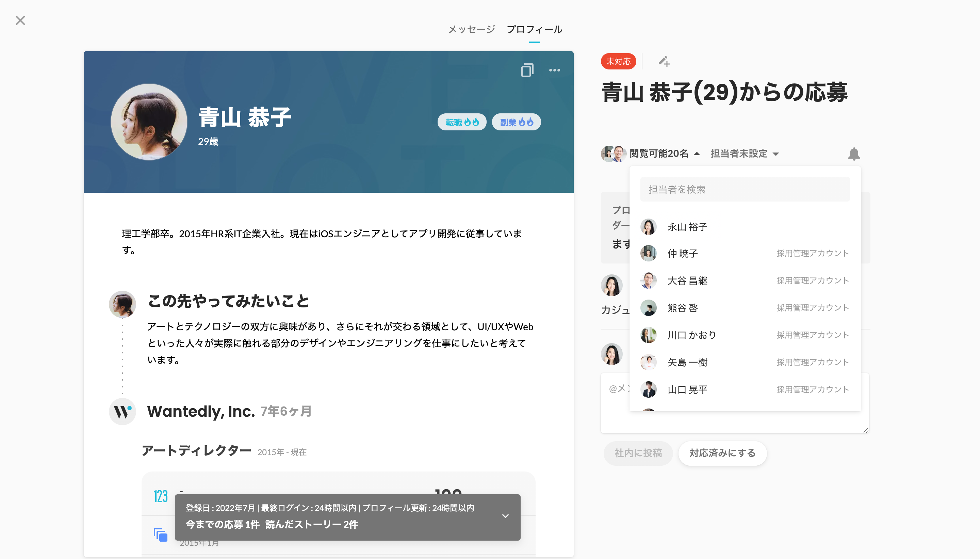Select 川口 かおり in the list
Screen dimensions: 980x559
point(745,335)
